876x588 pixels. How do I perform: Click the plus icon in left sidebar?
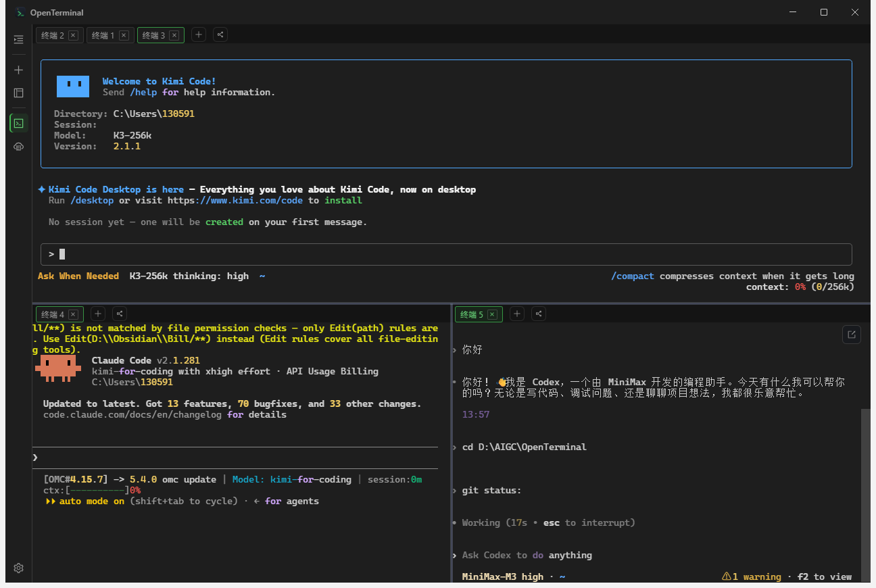pos(18,70)
